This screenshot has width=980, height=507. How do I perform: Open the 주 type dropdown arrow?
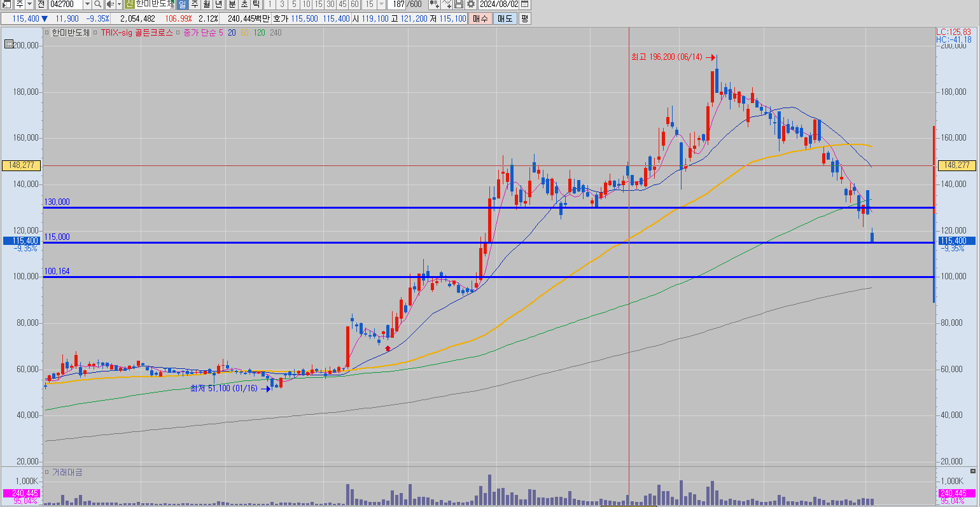(29, 4)
